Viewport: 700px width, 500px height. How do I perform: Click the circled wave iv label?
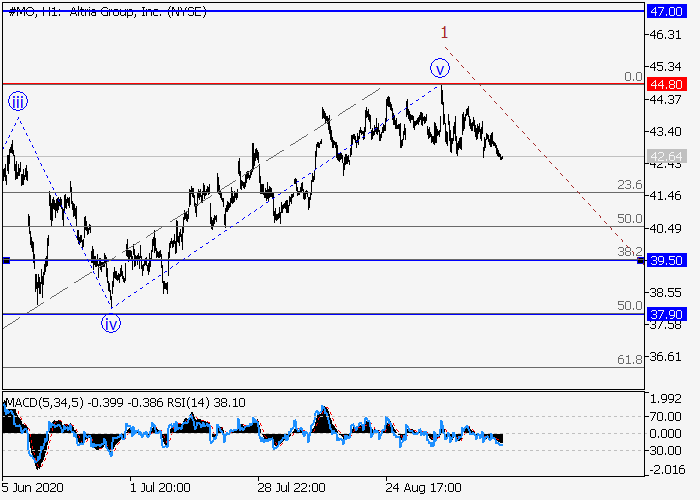(x=111, y=323)
